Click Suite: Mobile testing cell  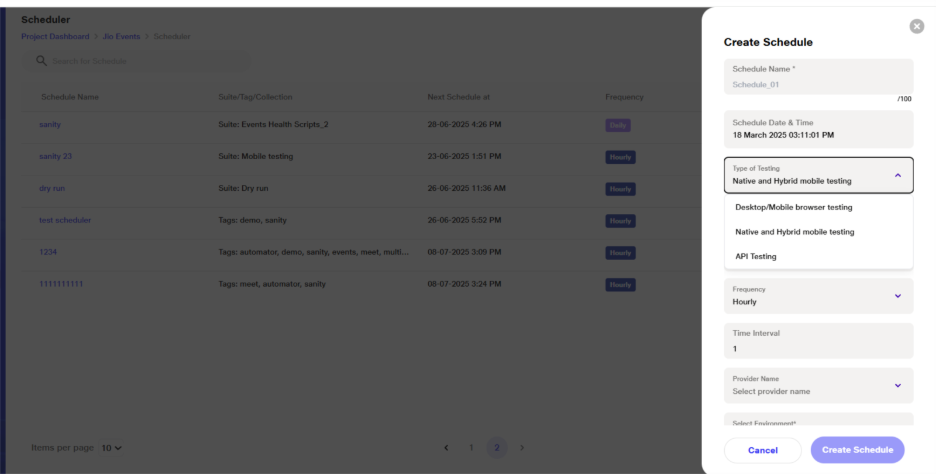[255, 156]
